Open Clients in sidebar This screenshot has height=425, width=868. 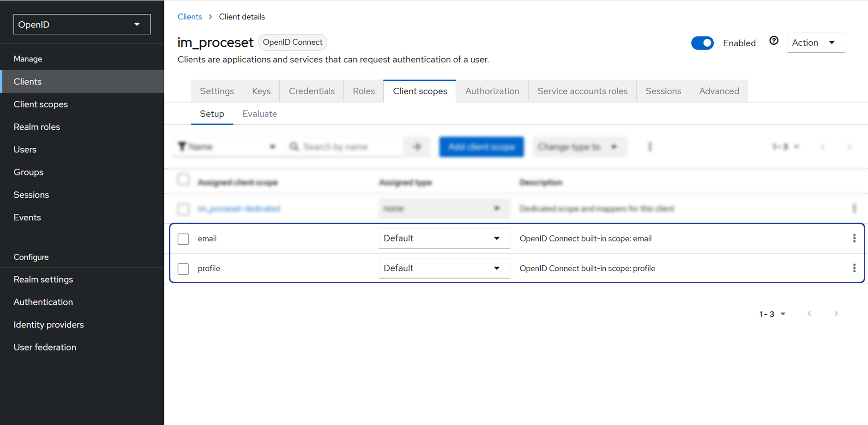pos(82,81)
